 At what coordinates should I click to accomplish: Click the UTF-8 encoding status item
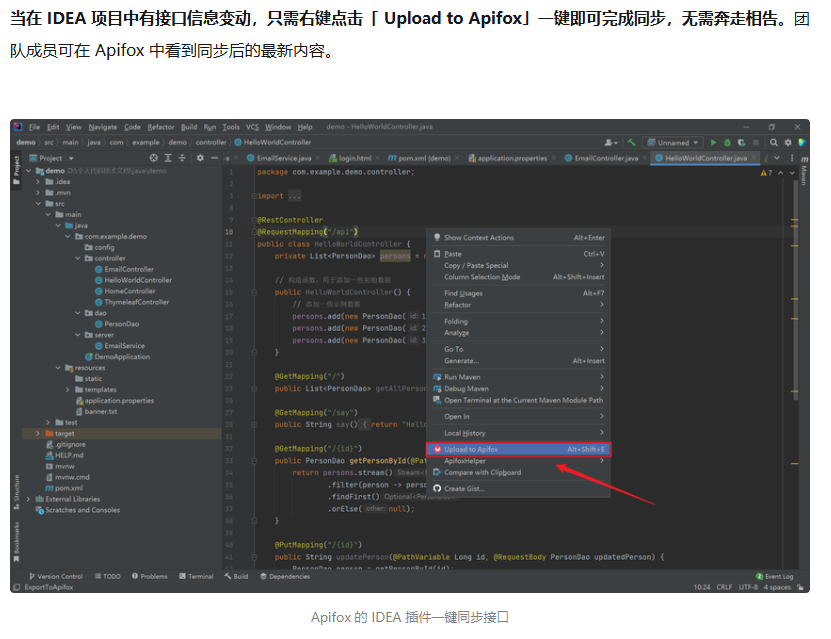pos(748,587)
